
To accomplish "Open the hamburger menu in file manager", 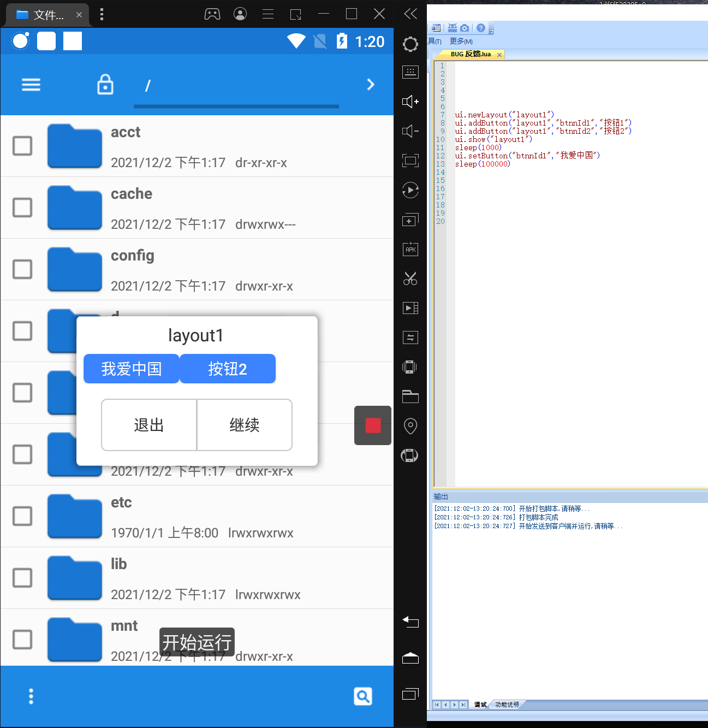I will [x=31, y=85].
